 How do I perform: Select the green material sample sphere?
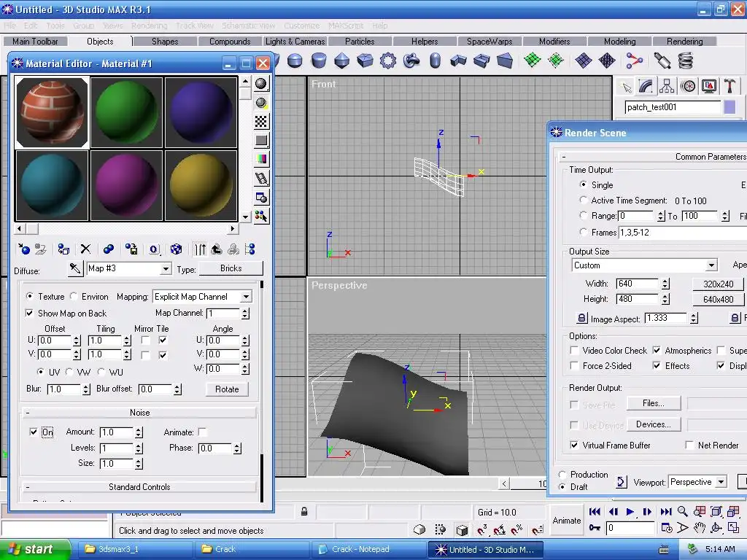(x=126, y=112)
